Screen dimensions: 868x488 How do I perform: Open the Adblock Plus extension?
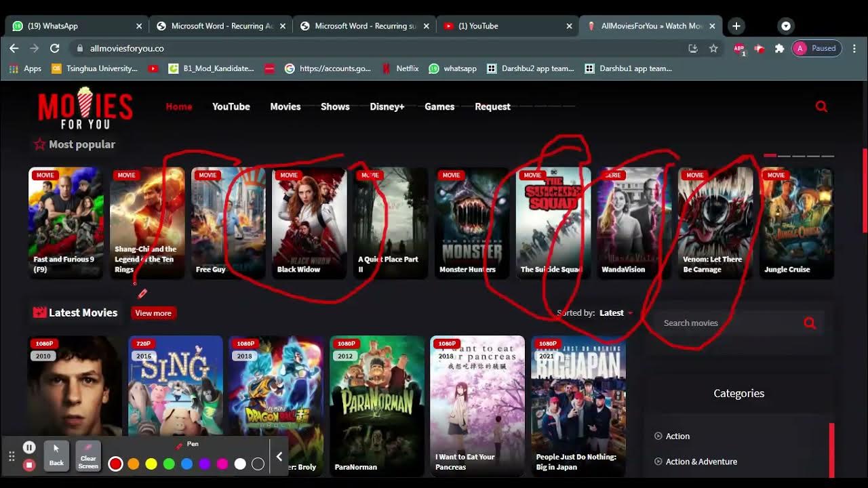click(739, 49)
